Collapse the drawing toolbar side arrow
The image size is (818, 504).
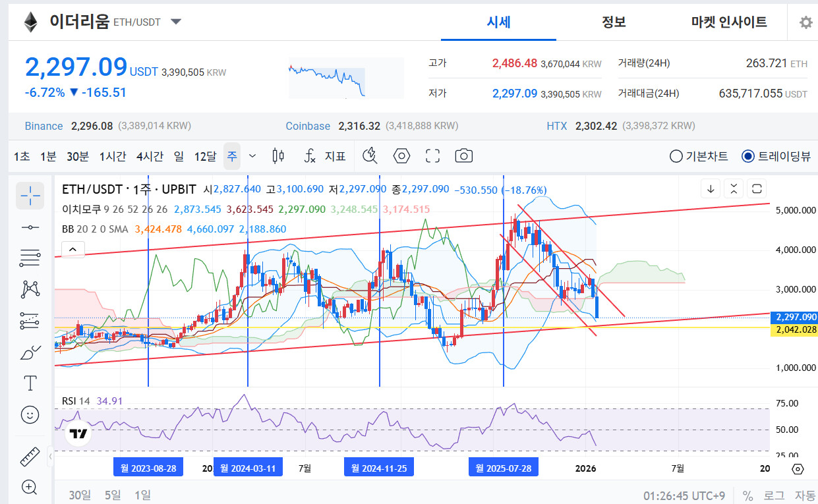(51, 456)
